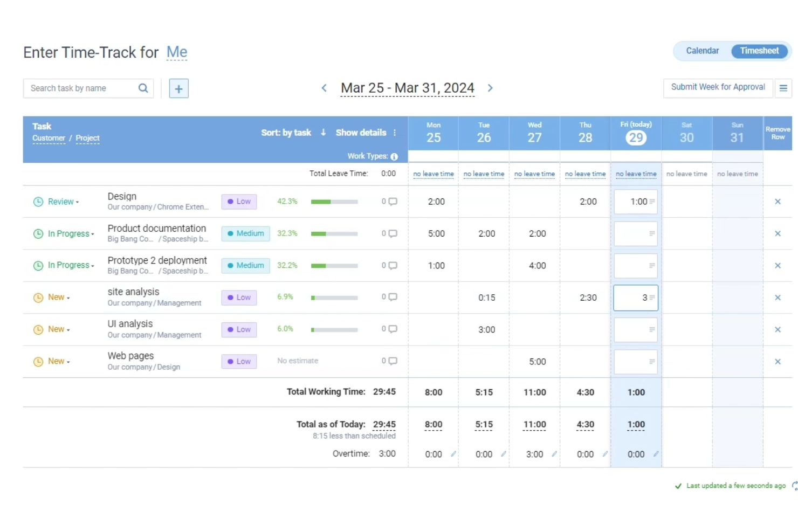The width and height of the screenshot is (798, 532).
Task: Click Design task estimate progress bar
Action: (x=334, y=202)
